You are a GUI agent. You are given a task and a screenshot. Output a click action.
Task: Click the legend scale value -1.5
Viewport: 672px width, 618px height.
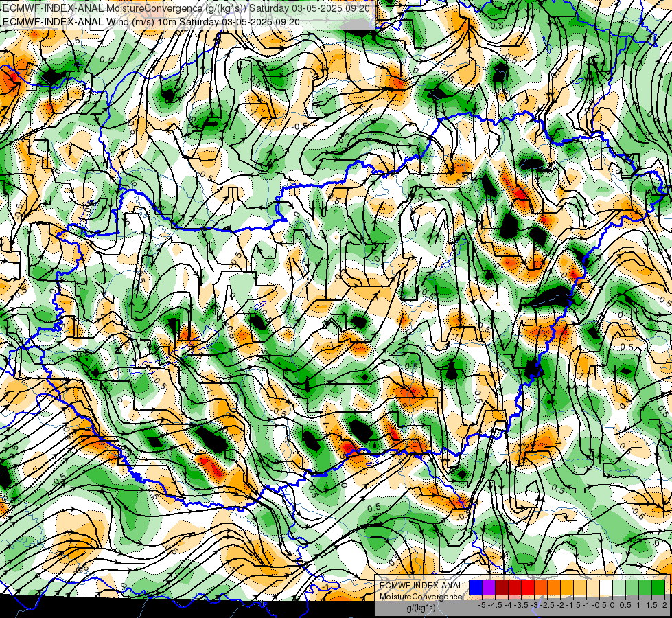(x=573, y=605)
